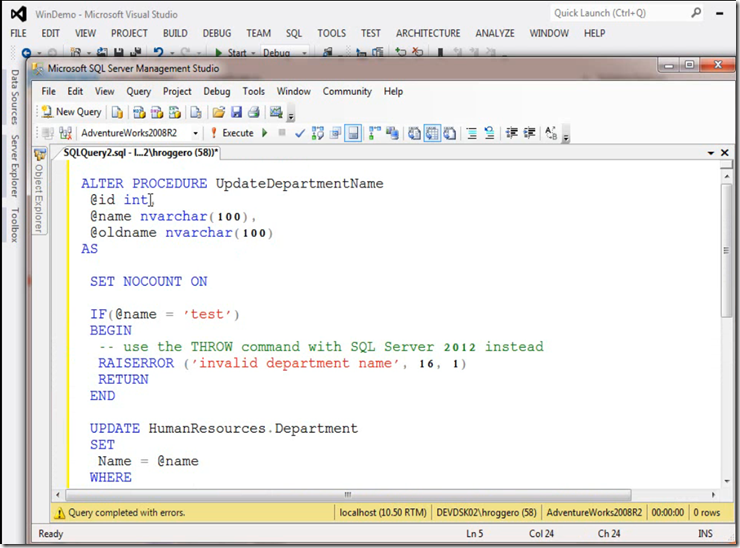Switch output to Results to File
This screenshot has height=548, width=740.
(x=450, y=134)
